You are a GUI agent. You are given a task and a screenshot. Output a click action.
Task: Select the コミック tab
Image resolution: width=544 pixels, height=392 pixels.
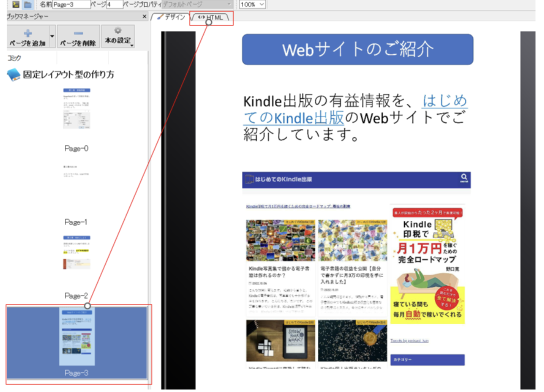(x=14, y=58)
